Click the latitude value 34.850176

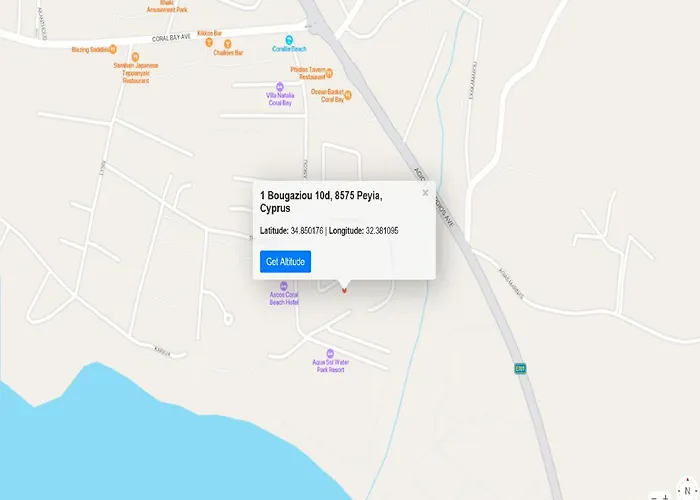pos(306,230)
